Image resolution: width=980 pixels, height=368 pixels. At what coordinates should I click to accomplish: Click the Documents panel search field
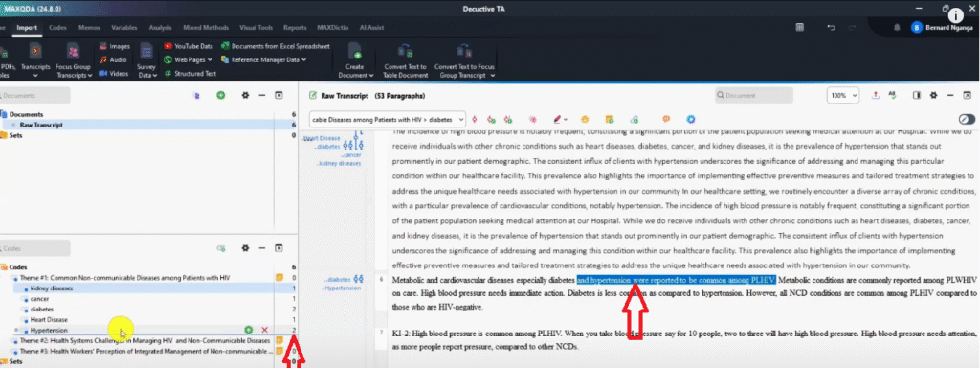[x=35, y=95]
